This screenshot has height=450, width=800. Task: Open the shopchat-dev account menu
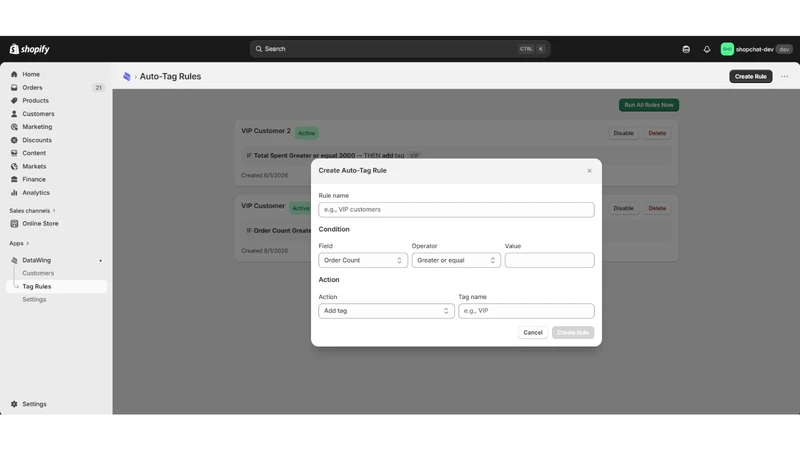click(x=756, y=49)
